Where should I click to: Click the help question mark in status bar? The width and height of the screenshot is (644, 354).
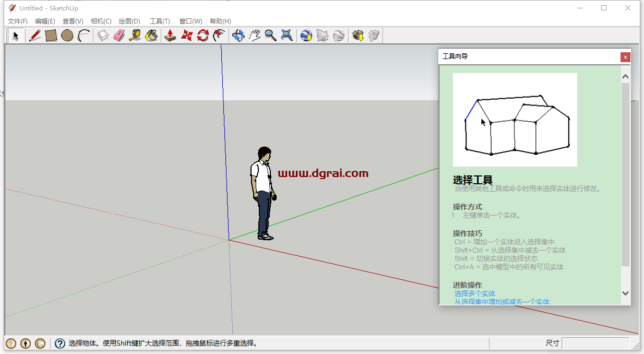60,343
